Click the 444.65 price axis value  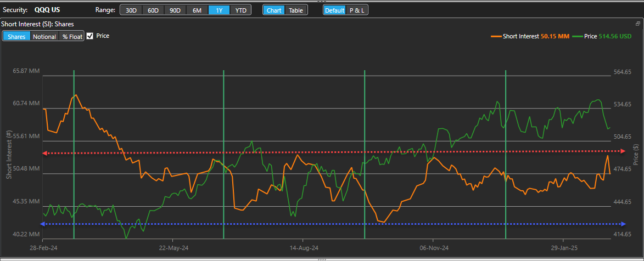click(622, 202)
